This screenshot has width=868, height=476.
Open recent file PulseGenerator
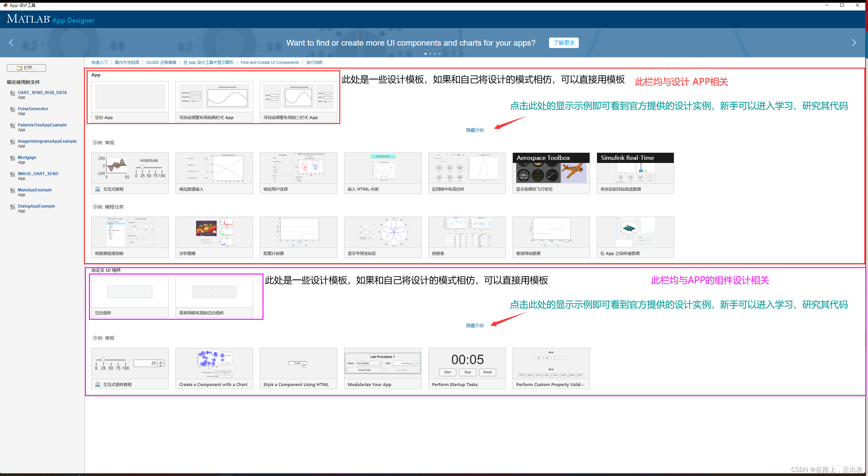[x=33, y=109]
